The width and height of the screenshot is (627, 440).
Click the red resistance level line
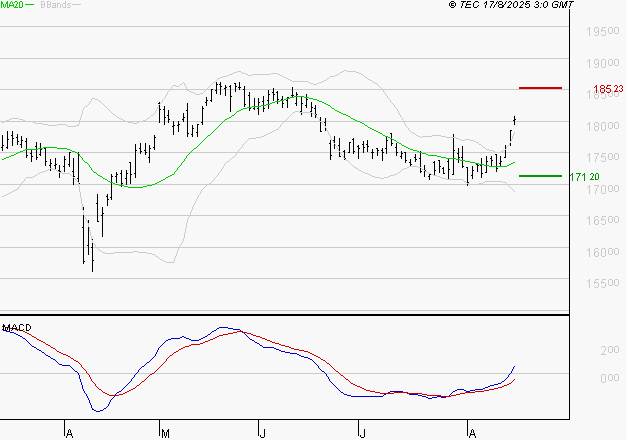pos(540,88)
